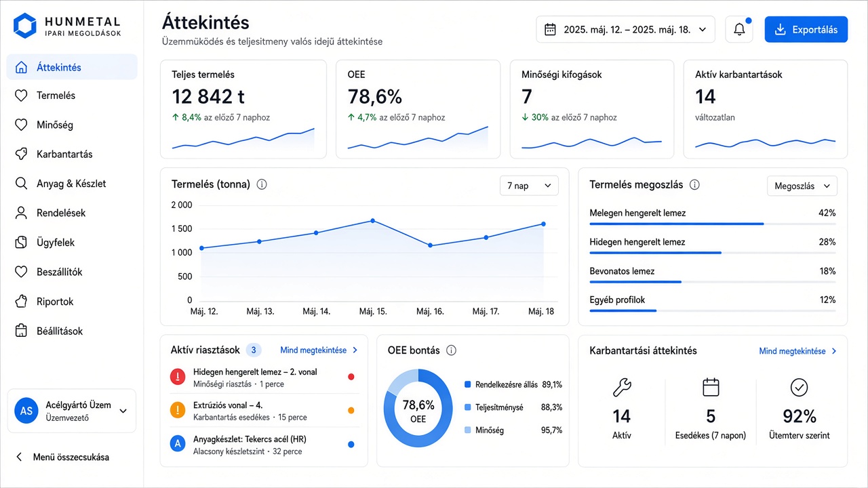This screenshot has width=868, height=488.
Task: Click the OEE bontás info icon
Action: point(452,350)
